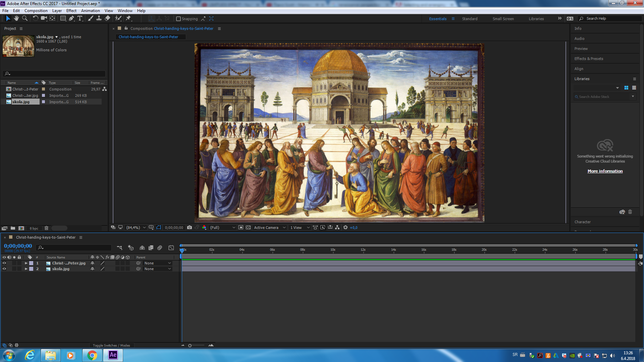The width and height of the screenshot is (644, 362).
Task: Open the resolution (Full) dropdown
Action: click(223, 228)
